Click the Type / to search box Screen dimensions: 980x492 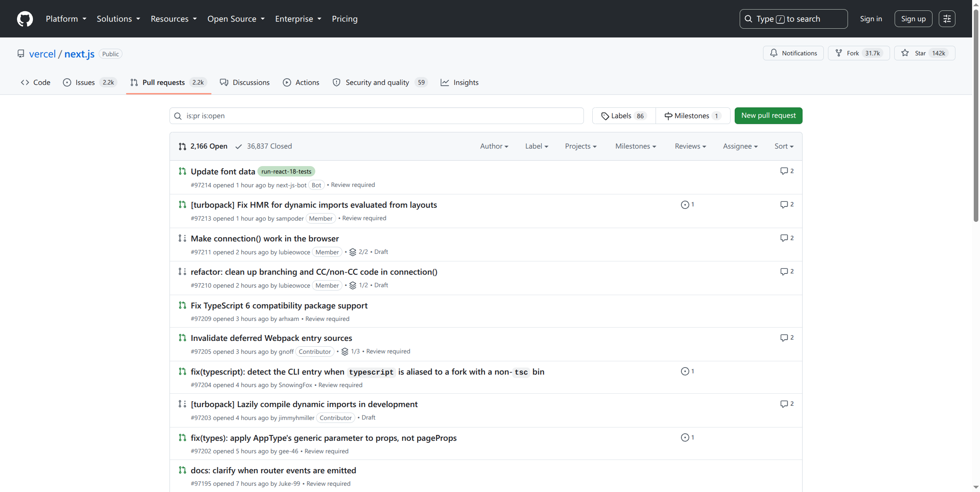pos(793,19)
